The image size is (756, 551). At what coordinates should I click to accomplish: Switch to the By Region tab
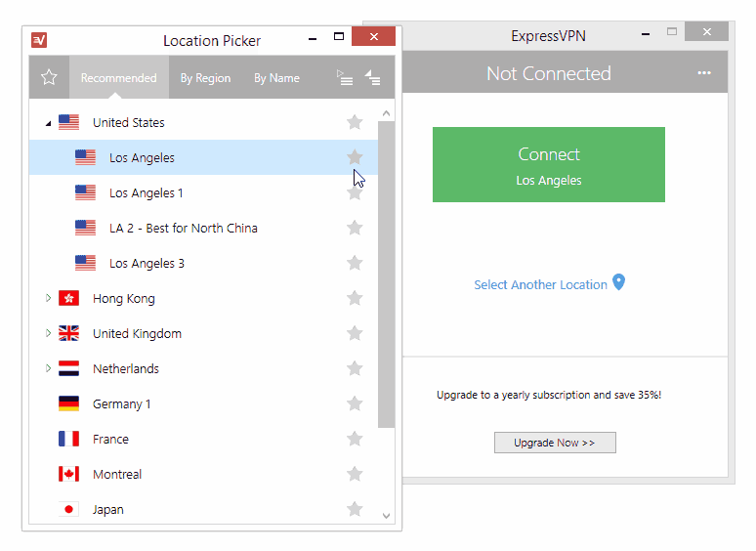205,78
